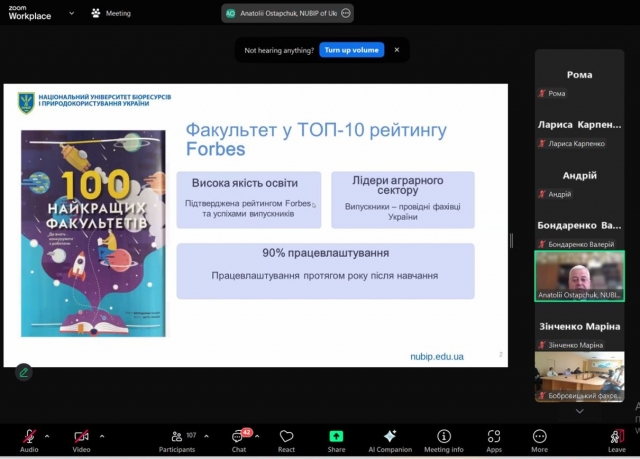Click the 100 найкращих факультетів magazine cover
Image resolution: width=640 pixels, height=459 pixels.
(93, 233)
